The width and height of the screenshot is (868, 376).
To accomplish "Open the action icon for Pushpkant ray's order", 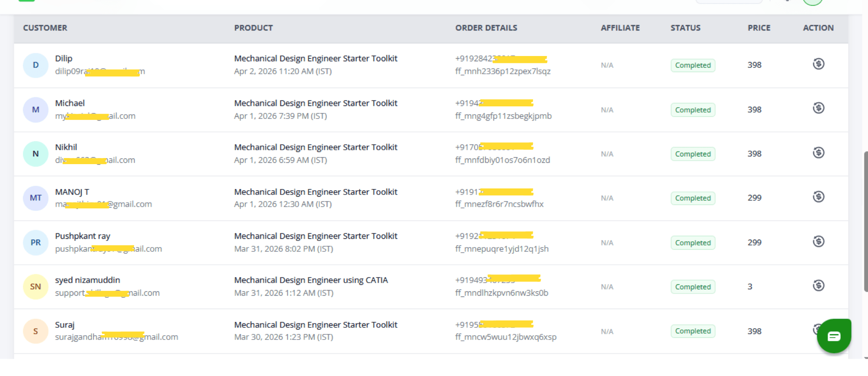I will (x=819, y=241).
